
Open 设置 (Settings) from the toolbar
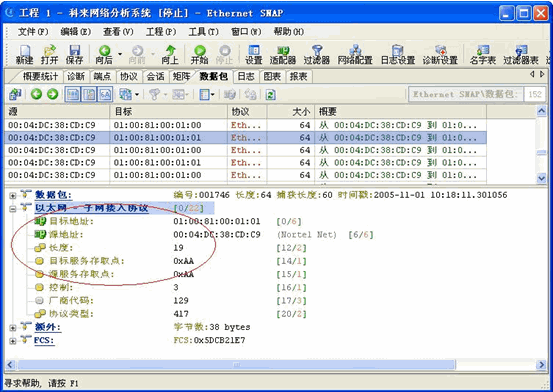tap(254, 54)
